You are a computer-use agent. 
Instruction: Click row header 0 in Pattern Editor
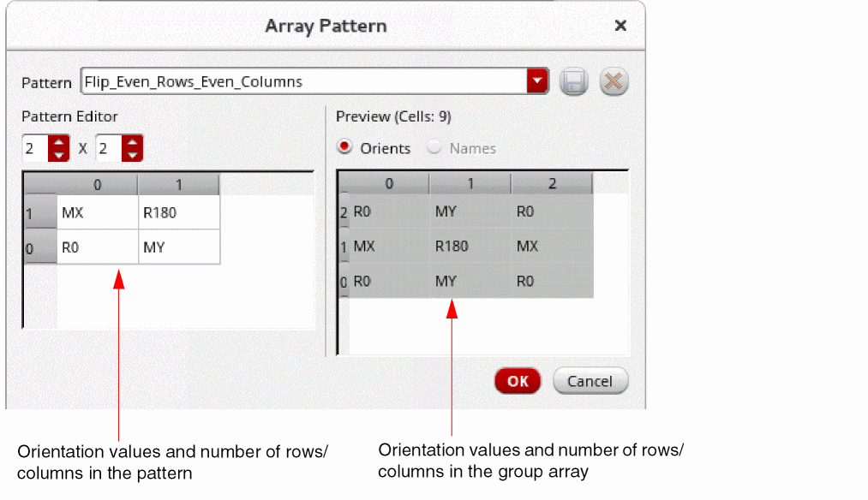pyautogui.click(x=29, y=248)
